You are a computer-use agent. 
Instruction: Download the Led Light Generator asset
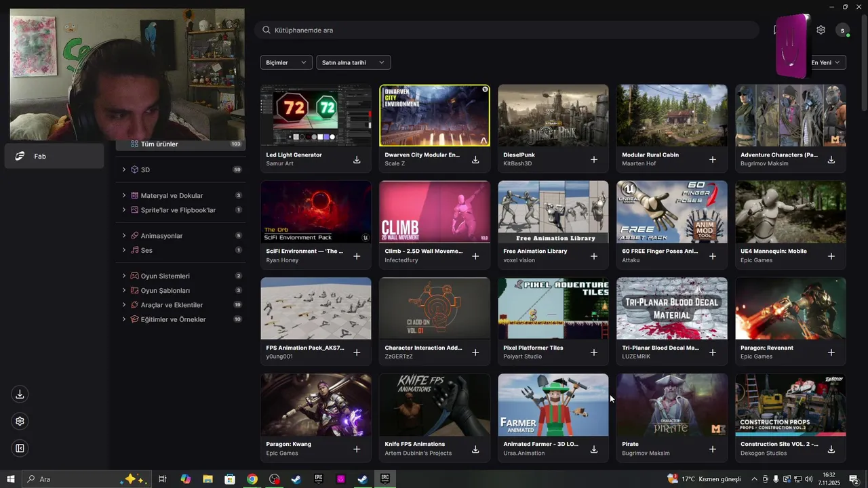click(x=357, y=159)
